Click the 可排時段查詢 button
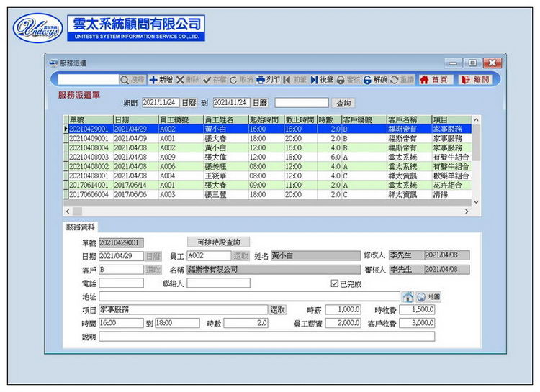Viewport: 540px width, 392px height. click(218, 242)
